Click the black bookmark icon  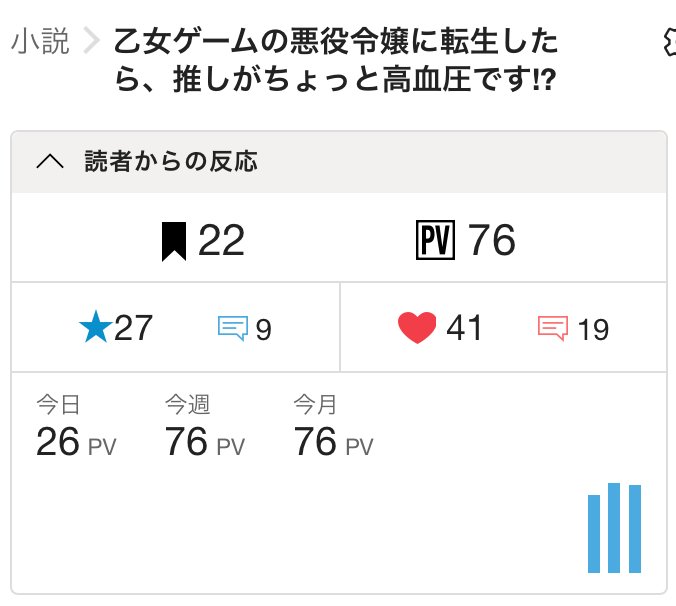click(174, 241)
